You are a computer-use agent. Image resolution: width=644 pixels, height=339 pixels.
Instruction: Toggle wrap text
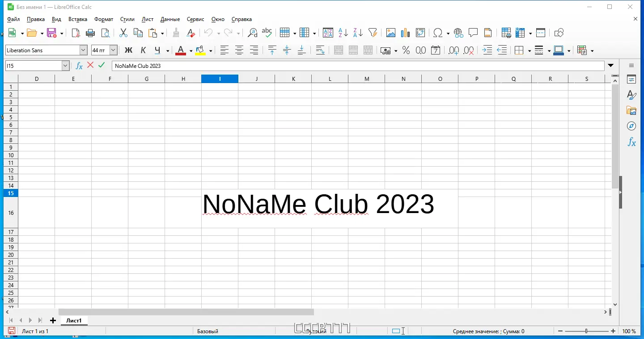coord(320,50)
